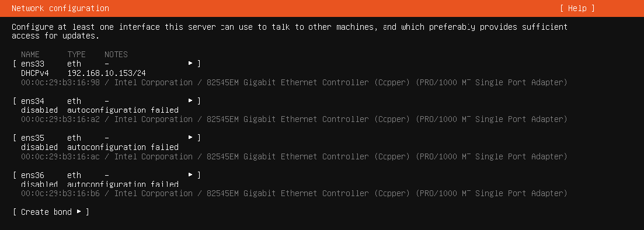The image size is (644, 230).
Task: Expand the ens34 interface arrow
Action: click(190, 100)
